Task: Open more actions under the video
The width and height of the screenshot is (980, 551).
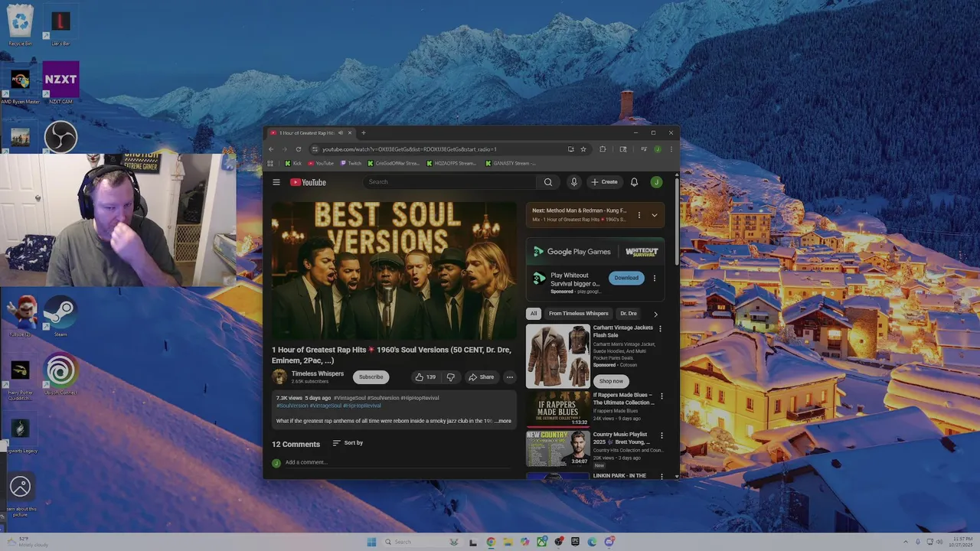Action: tap(509, 377)
